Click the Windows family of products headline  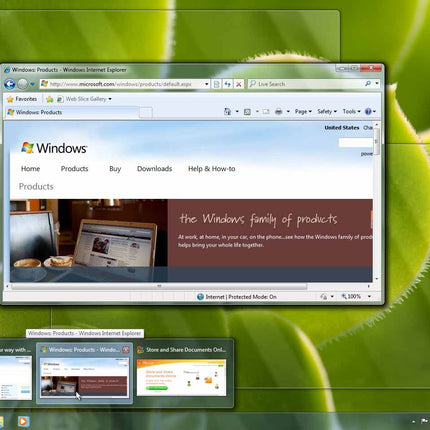[258, 219]
